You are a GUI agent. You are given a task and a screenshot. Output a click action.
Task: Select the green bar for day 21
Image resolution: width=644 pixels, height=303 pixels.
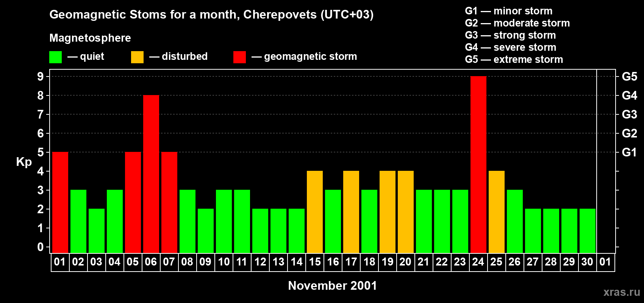[x=424, y=222]
